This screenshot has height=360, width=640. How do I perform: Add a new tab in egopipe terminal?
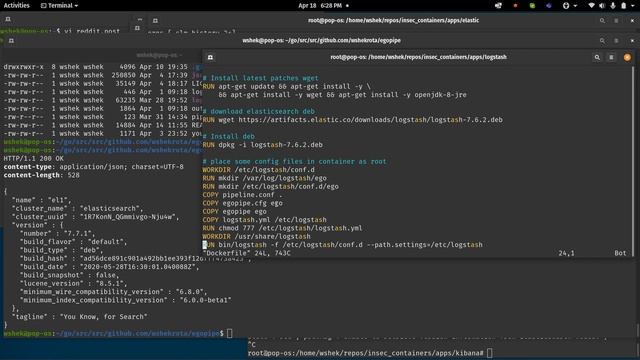click(x=11, y=41)
